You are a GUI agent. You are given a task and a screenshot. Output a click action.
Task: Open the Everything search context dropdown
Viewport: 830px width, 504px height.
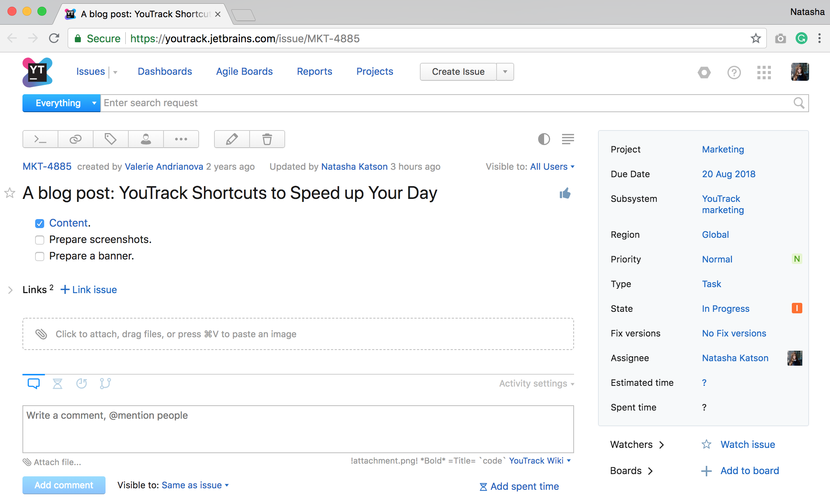(x=61, y=103)
